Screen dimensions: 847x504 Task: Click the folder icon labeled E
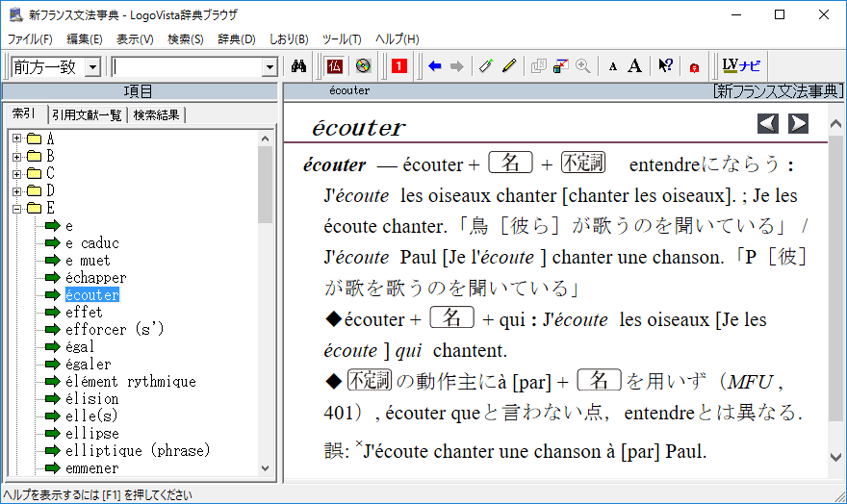[x=34, y=208]
